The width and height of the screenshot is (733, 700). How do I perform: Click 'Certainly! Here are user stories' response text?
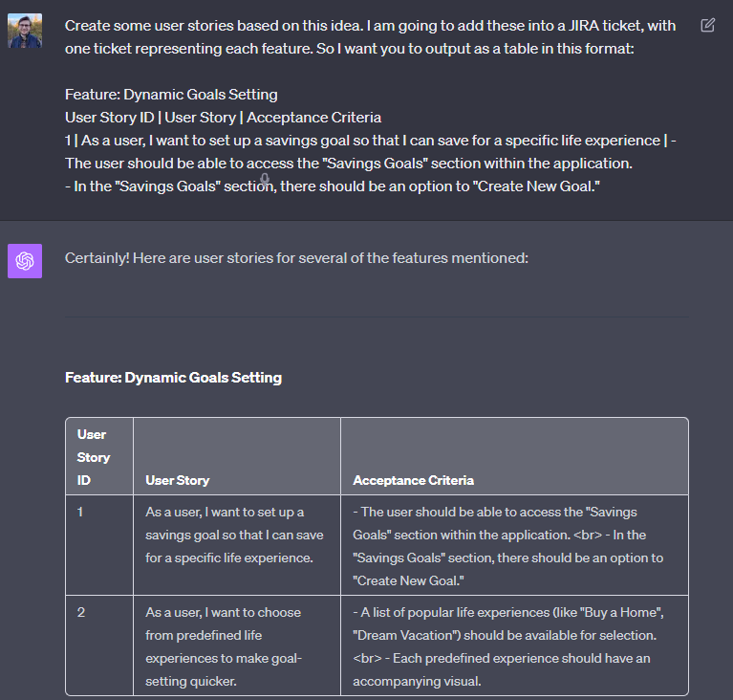click(x=296, y=258)
